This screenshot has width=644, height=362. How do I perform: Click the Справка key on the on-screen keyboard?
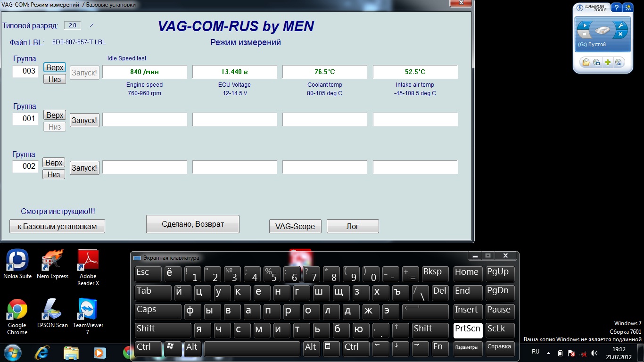tap(500, 349)
